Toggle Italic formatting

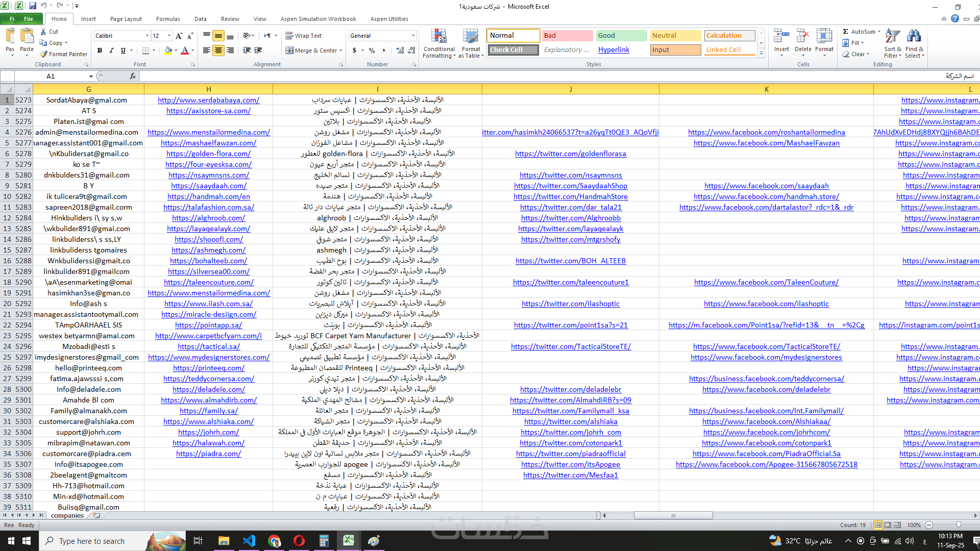pos(111,51)
